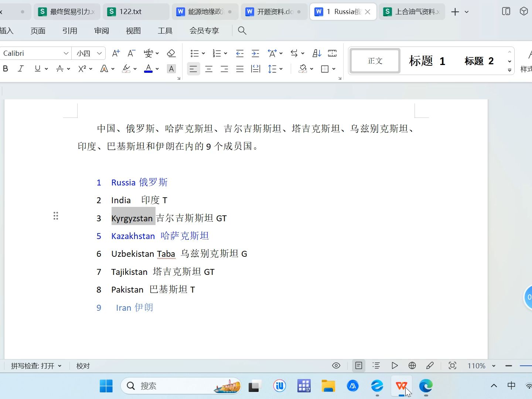Open the font color dropdown arrow
The width and height of the screenshot is (532, 399).
[157, 69]
